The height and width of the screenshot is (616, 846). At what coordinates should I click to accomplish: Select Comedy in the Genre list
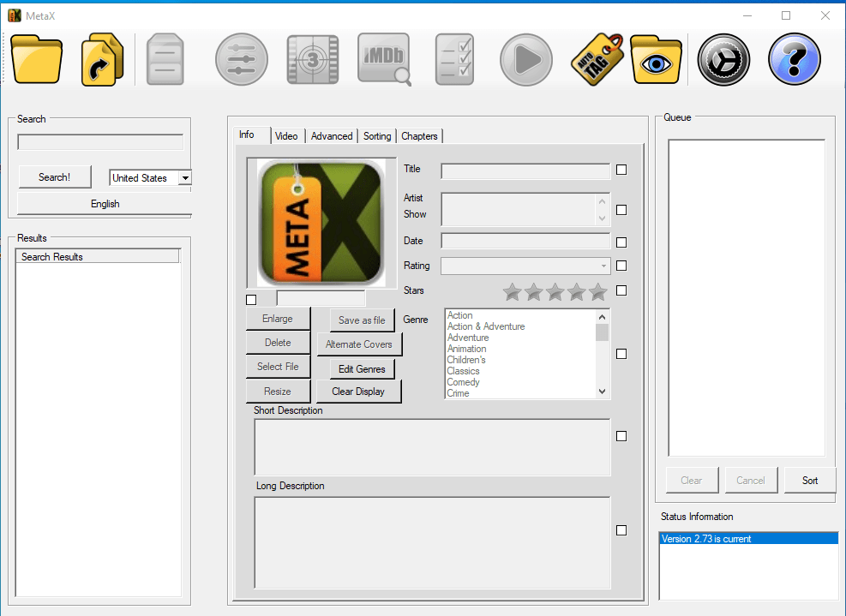click(x=463, y=382)
